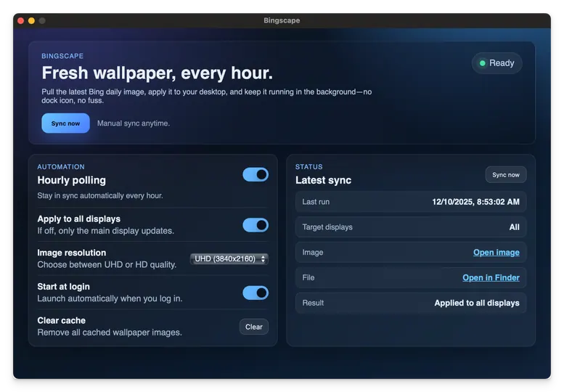Screen dimensions: 564x392
Task: Click the Bingscape window title
Action: (282, 20)
